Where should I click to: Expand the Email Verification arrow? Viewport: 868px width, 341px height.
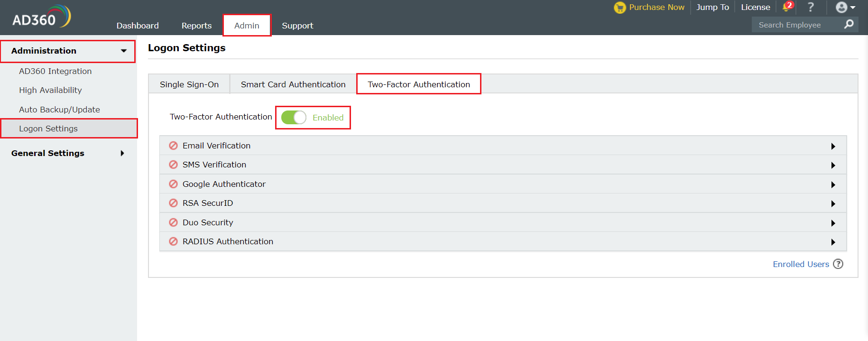point(833,146)
